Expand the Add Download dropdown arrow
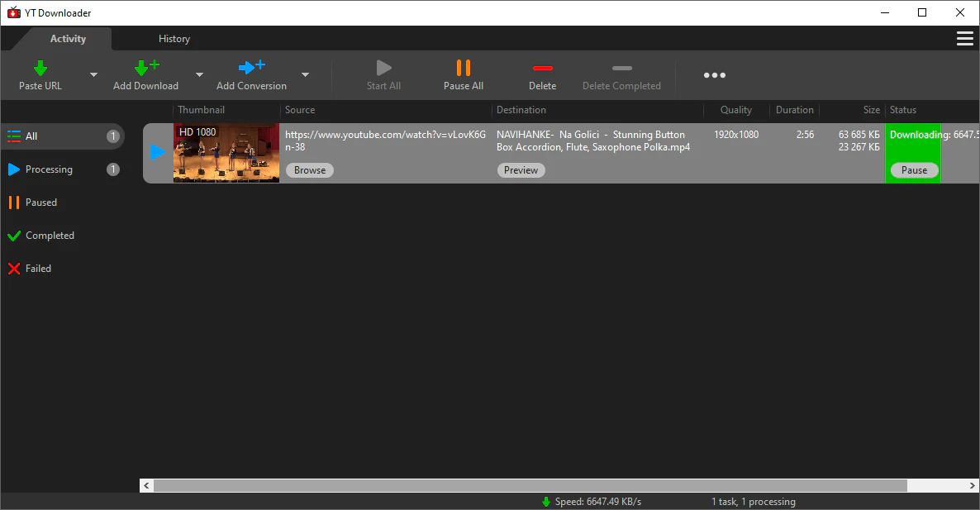 click(199, 75)
